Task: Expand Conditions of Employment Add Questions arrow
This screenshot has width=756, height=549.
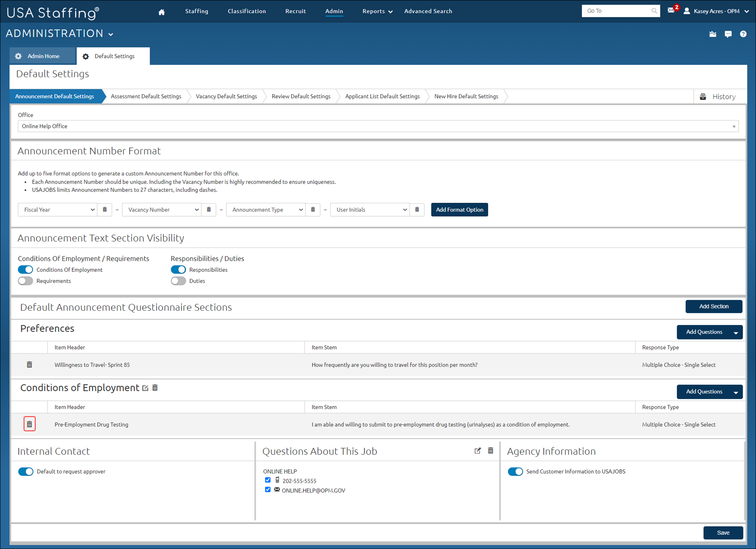Action: click(x=736, y=392)
